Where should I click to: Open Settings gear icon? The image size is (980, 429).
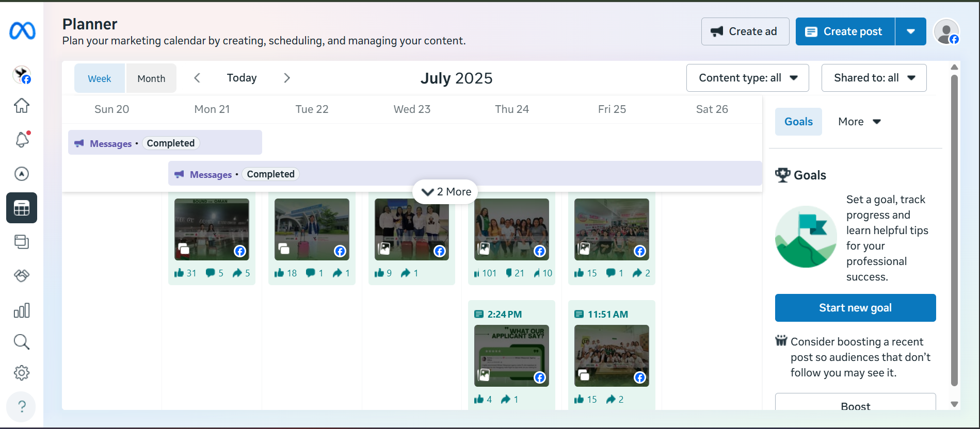click(x=22, y=373)
